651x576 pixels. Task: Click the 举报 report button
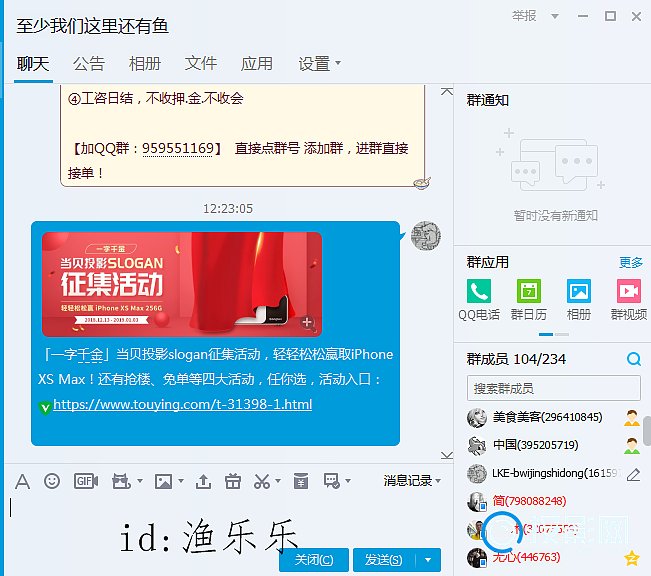[524, 16]
